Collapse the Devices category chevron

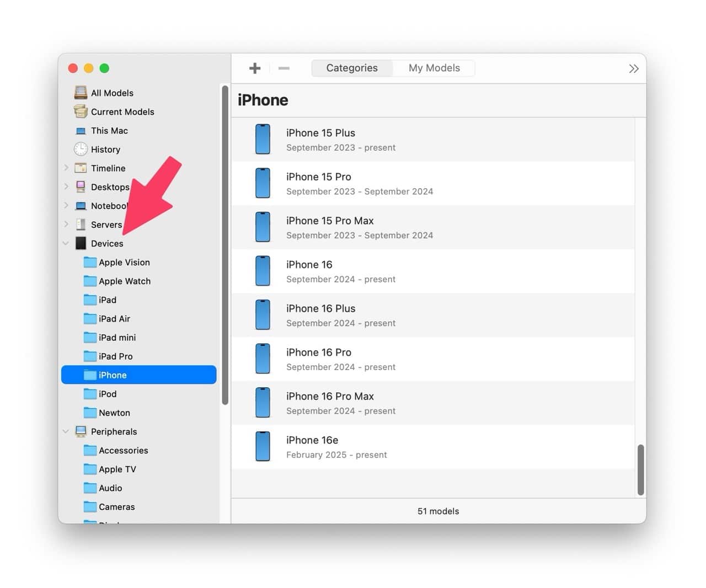click(66, 243)
